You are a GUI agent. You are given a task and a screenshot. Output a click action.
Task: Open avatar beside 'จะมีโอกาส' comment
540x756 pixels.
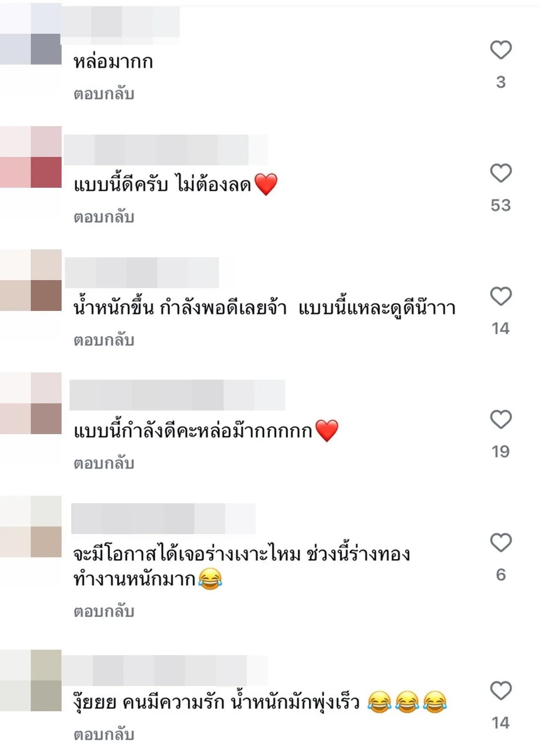(x=31, y=526)
